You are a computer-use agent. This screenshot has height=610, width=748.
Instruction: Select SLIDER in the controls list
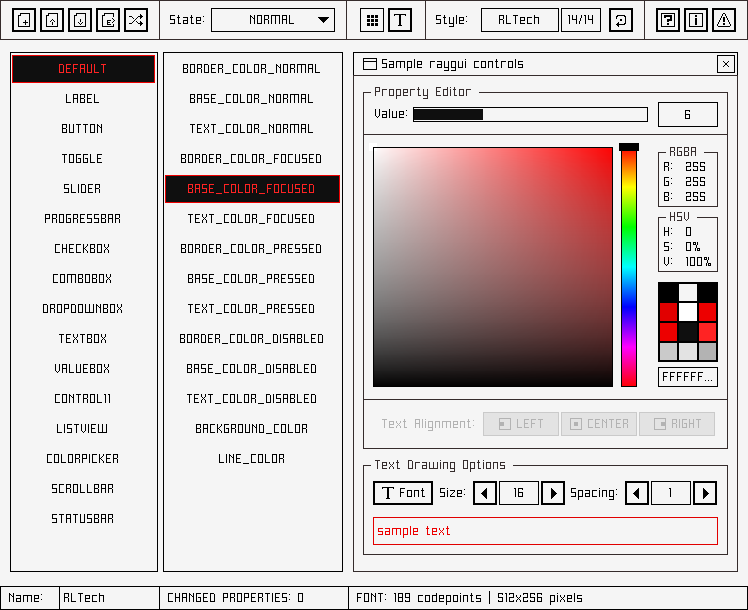coord(83,189)
